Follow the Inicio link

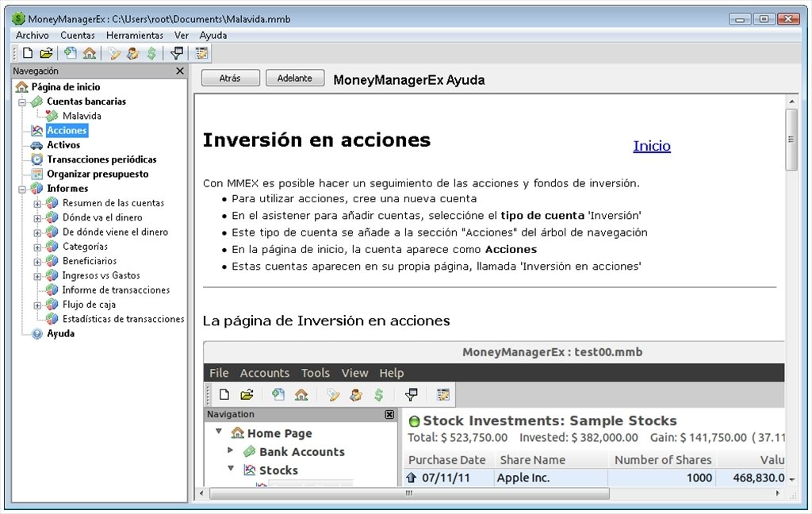pos(652,146)
